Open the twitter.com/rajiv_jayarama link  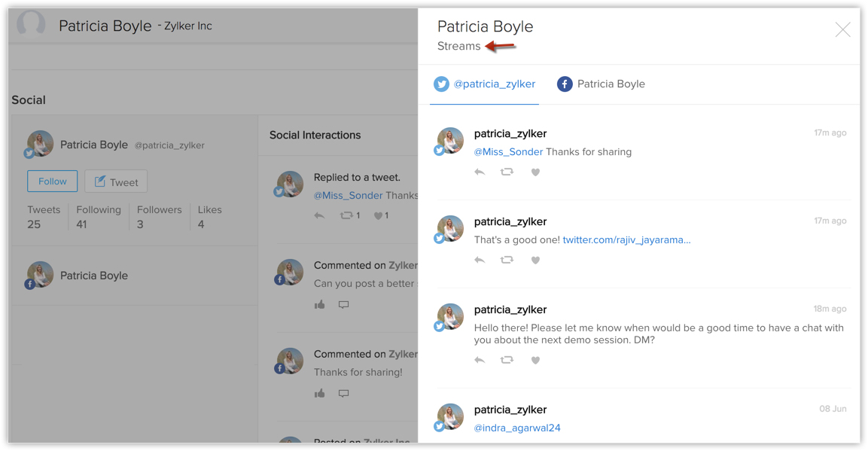pyautogui.click(x=626, y=240)
